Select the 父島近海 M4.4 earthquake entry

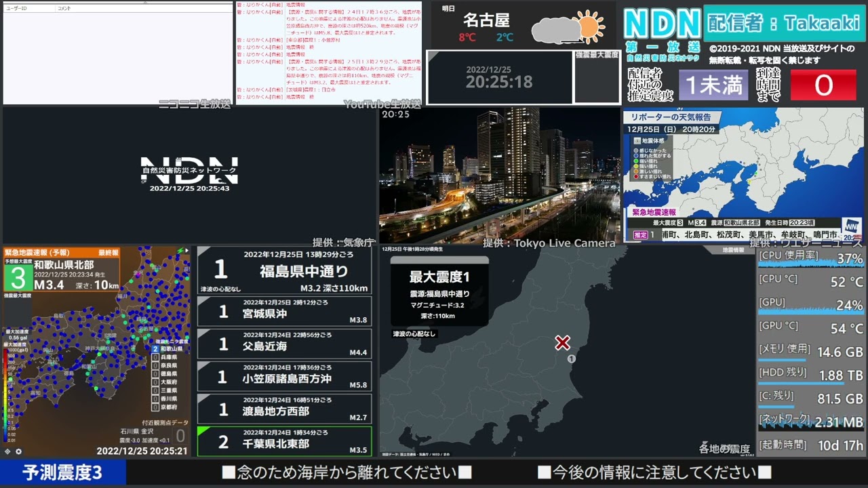[x=284, y=344]
